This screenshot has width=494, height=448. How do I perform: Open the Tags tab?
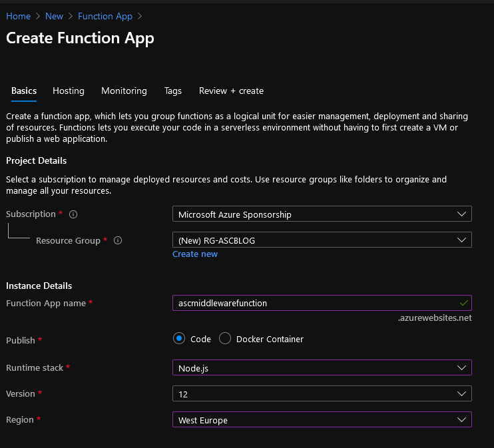[173, 91]
